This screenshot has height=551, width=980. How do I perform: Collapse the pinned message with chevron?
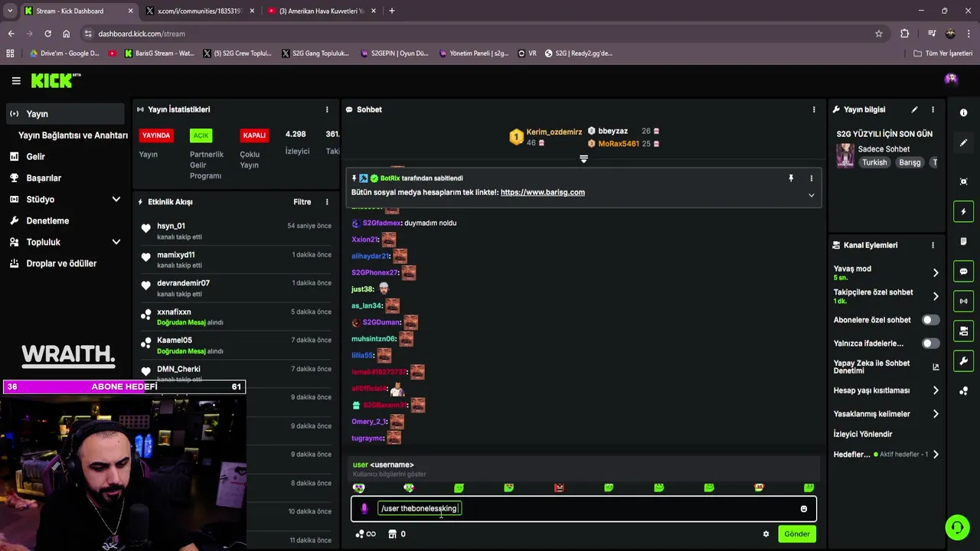tap(812, 195)
